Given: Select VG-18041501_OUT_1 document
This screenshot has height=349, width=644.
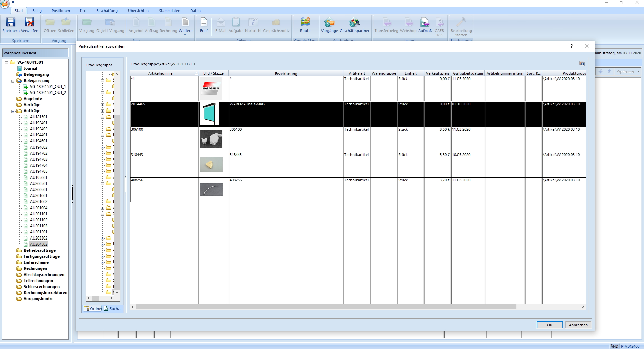Looking at the screenshot, I should [x=48, y=87].
